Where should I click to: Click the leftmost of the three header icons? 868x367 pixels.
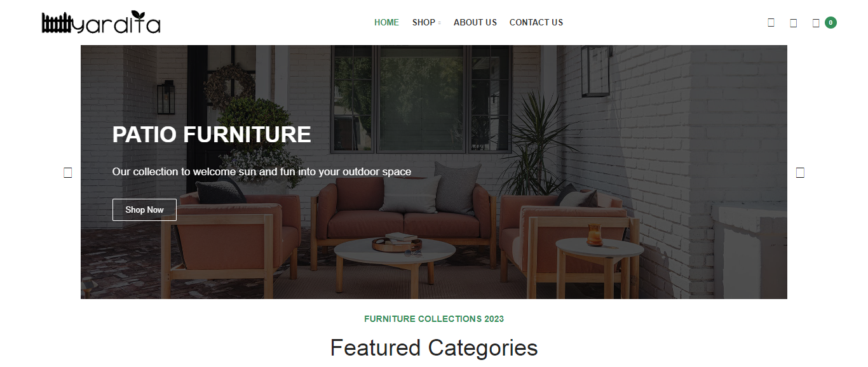click(x=771, y=23)
